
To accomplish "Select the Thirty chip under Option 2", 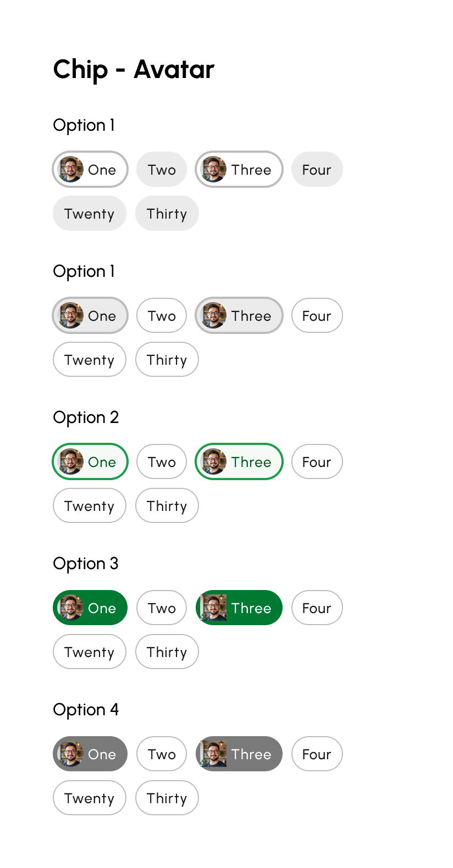I will (167, 505).
